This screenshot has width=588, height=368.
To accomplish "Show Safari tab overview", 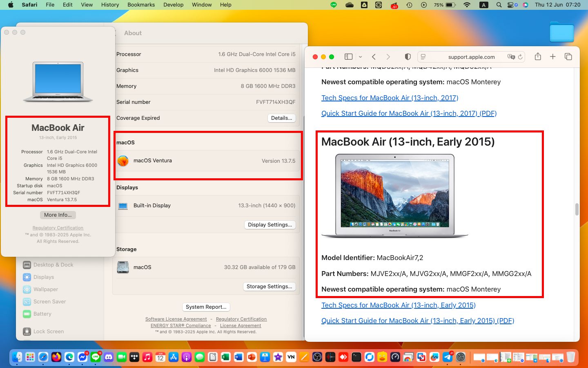I will [568, 57].
